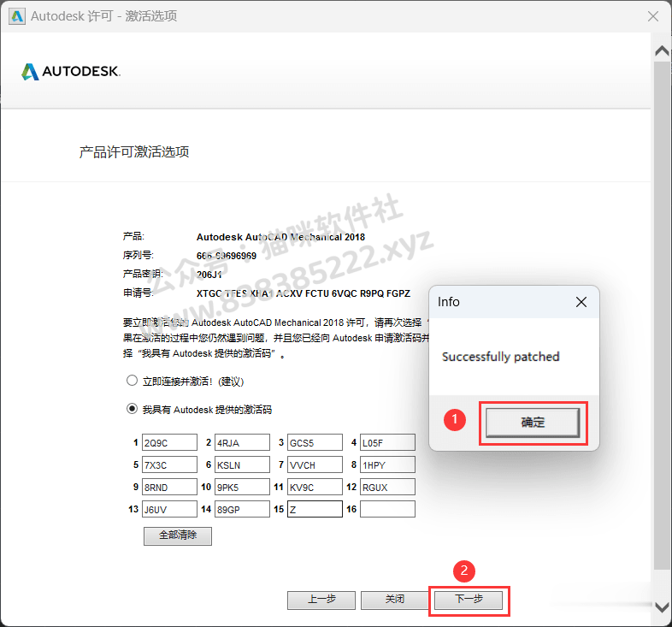Click the request code XTGC TFES text
Image resolution: width=672 pixels, height=627 pixels.
click(x=303, y=293)
